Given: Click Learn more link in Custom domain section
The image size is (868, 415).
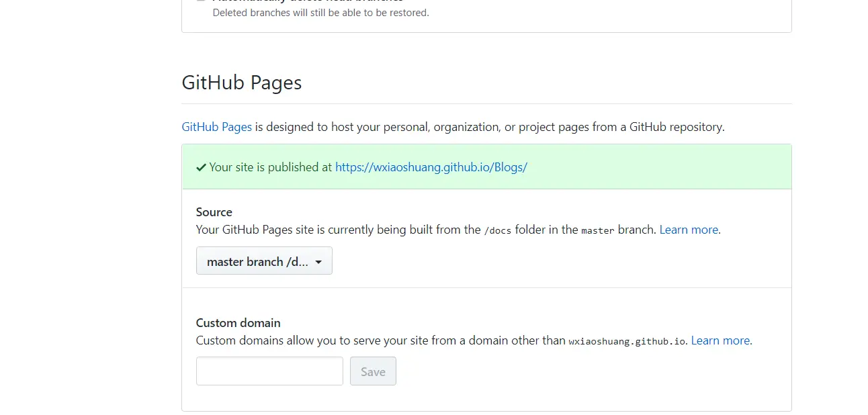Looking at the screenshot, I should tap(720, 340).
